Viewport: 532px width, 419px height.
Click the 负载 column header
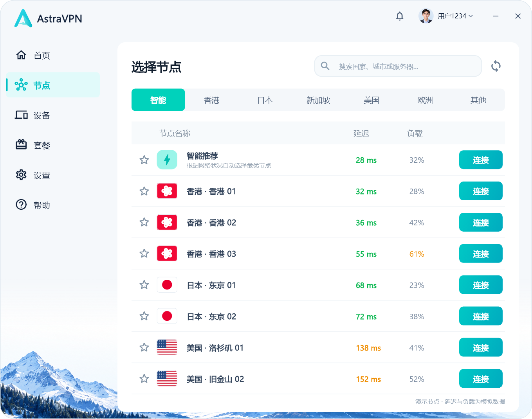pos(415,133)
